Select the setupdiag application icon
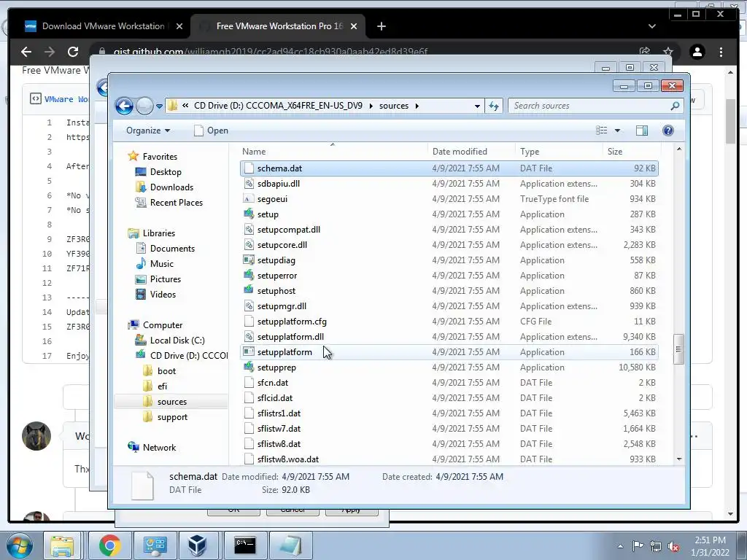This screenshot has width=747, height=560. coord(249,260)
